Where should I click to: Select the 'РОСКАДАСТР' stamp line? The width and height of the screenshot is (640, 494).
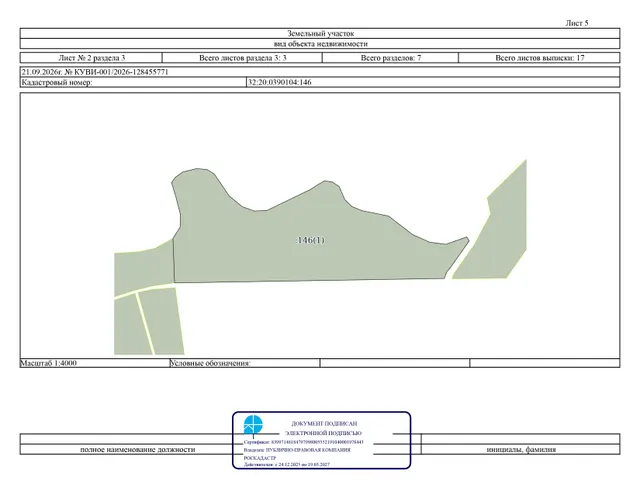point(260,458)
